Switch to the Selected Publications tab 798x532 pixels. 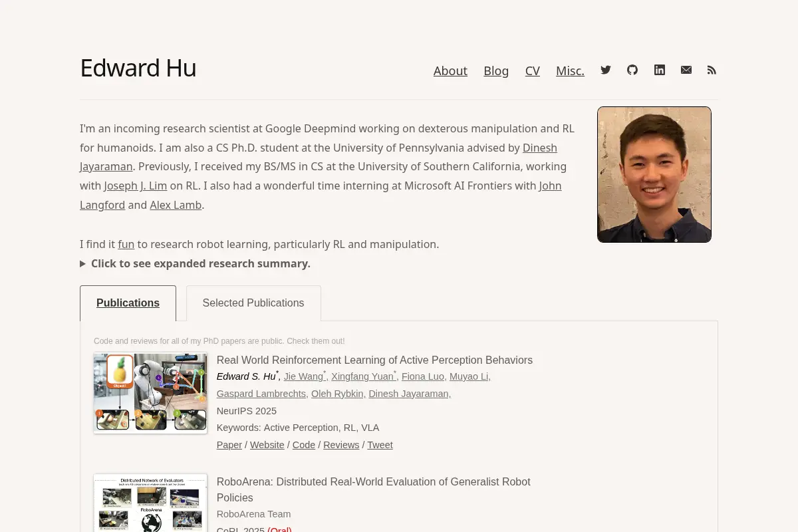[253, 303]
